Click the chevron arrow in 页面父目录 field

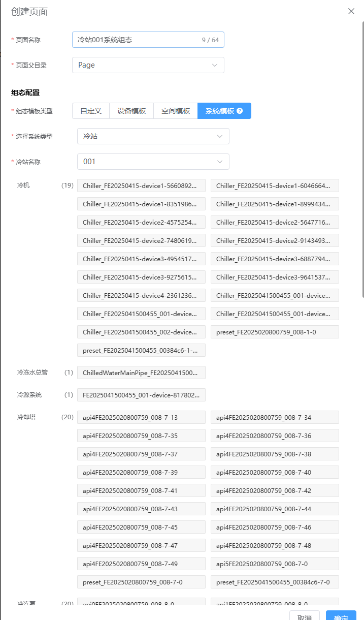click(215, 65)
